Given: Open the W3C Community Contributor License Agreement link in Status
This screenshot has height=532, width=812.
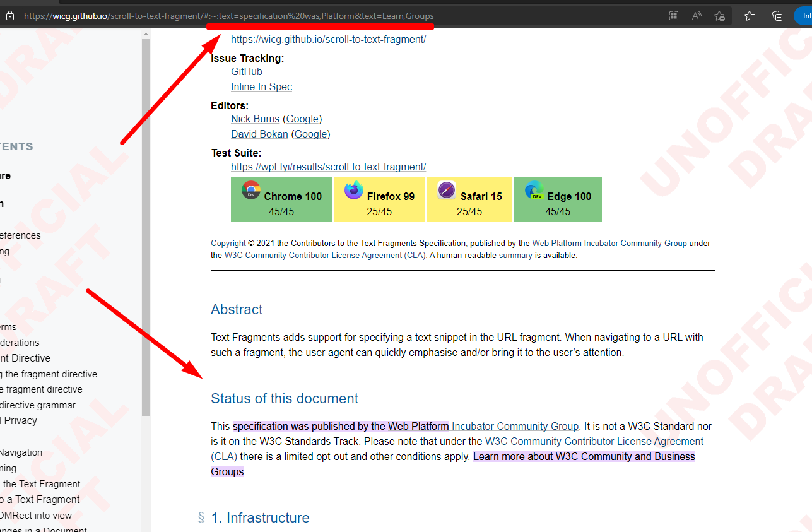Looking at the screenshot, I should click(594, 441).
